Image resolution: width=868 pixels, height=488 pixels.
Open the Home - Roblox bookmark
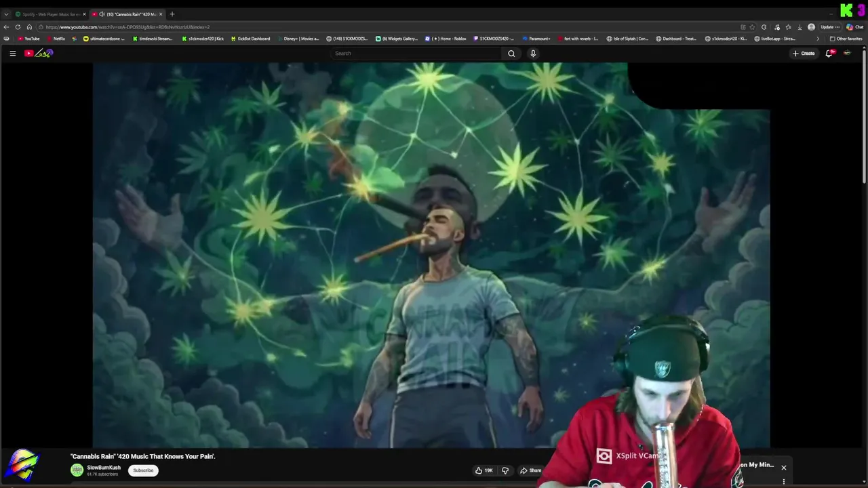coord(446,39)
